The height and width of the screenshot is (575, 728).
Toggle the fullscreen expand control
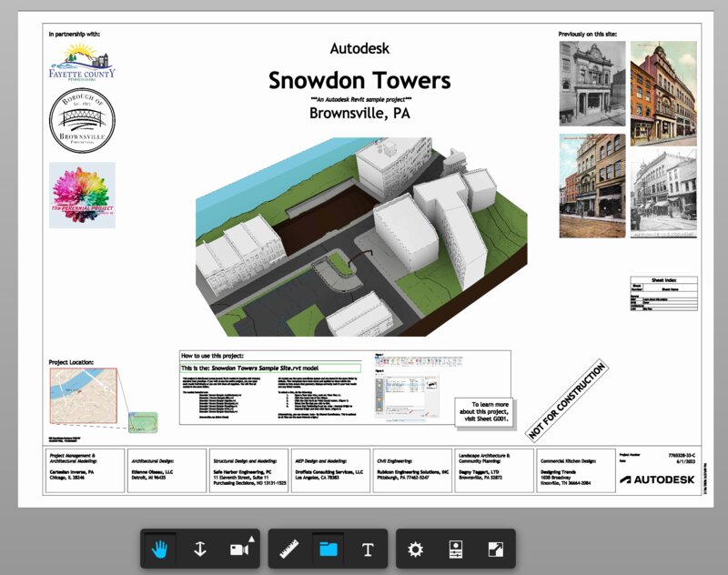click(494, 548)
